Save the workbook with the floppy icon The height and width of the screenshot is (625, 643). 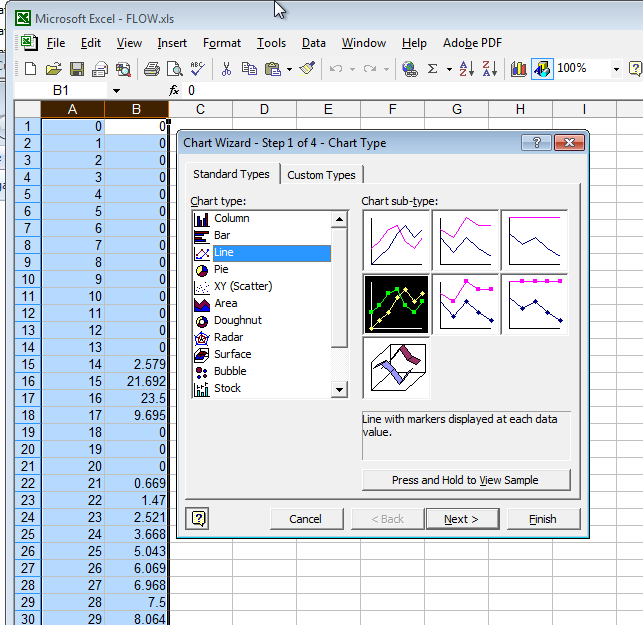click(x=77, y=68)
